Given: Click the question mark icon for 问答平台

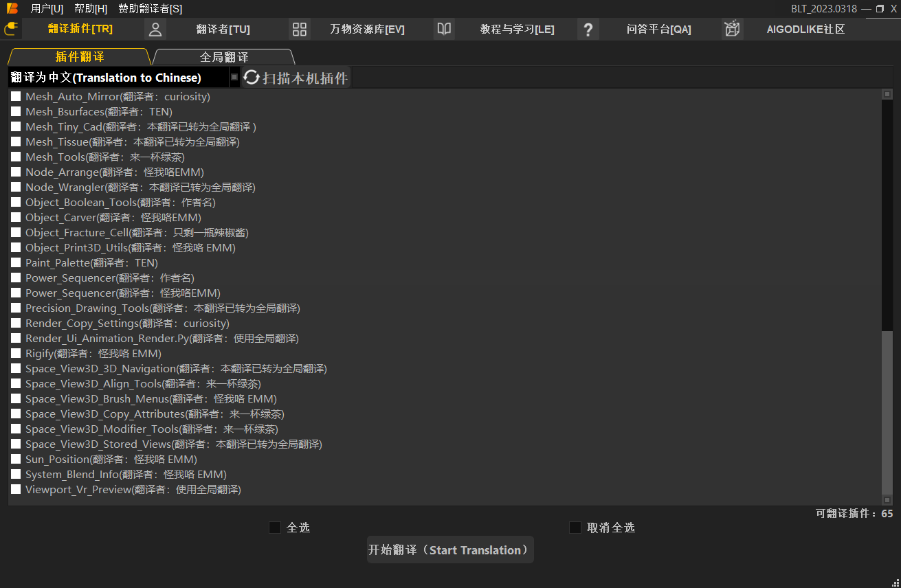Looking at the screenshot, I should tap(588, 30).
